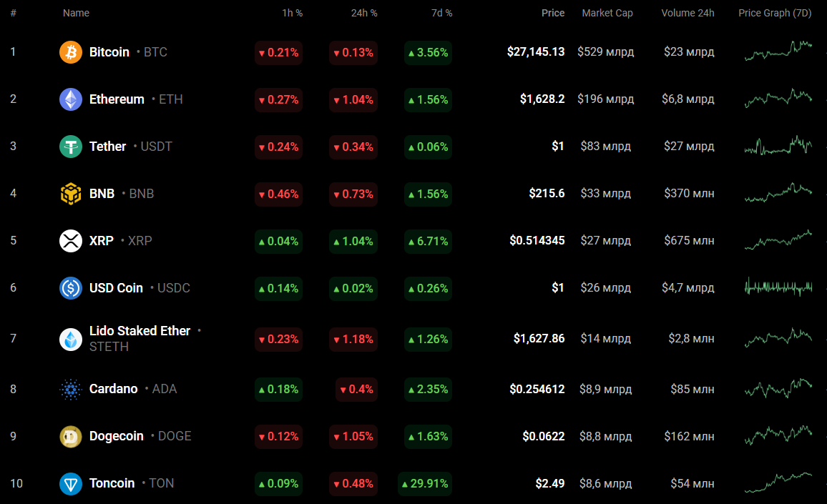The height and width of the screenshot is (504, 827).
Task: Open the Toncoin name link
Action: [x=112, y=483]
